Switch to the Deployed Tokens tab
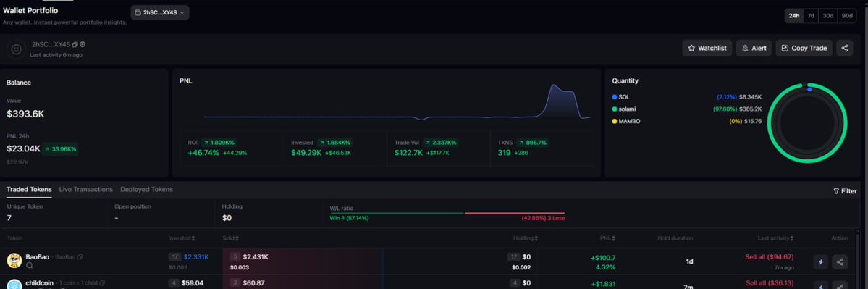The image size is (868, 289). click(146, 189)
